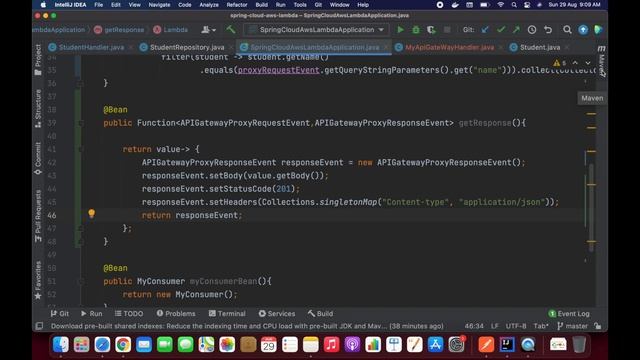Open the Terminal tool window
This screenshot has height=360, width=640.
point(227,313)
